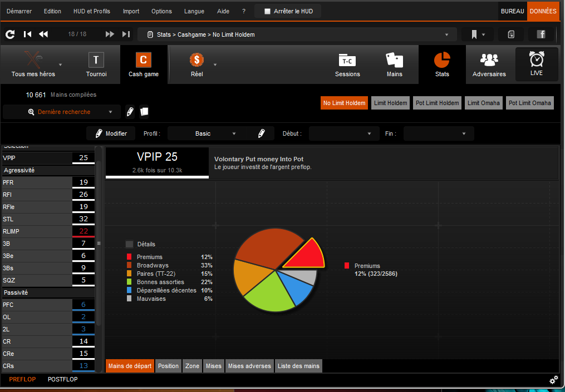Select the Tournoi T icon
The height and width of the screenshot is (392, 565).
pos(96,59)
